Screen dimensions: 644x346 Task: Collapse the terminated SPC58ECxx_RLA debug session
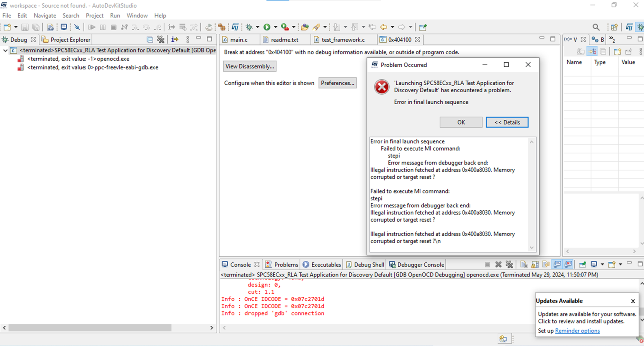5,51
